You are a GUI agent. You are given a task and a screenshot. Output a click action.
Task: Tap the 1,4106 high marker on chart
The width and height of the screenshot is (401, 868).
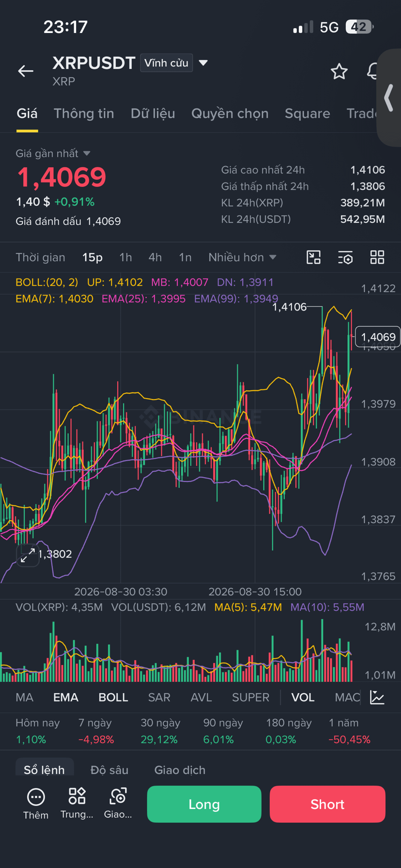[x=289, y=307]
